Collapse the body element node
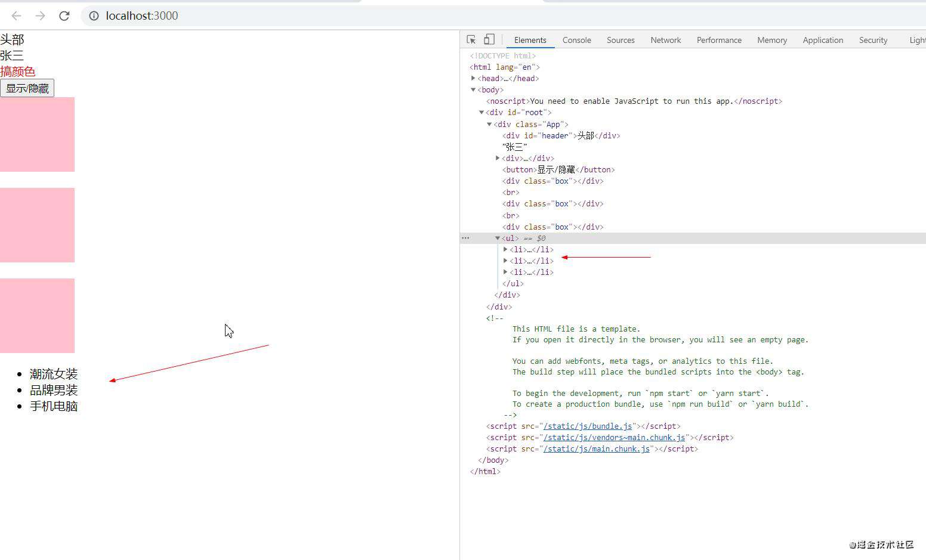This screenshot has height=560, width=926. tap(473, 89)
